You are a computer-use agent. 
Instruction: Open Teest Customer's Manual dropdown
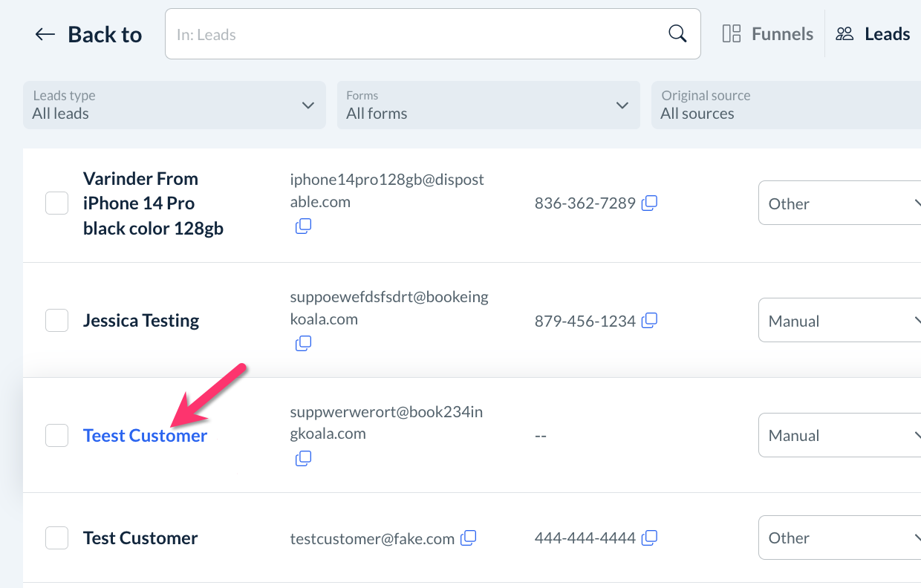(839, 435)
